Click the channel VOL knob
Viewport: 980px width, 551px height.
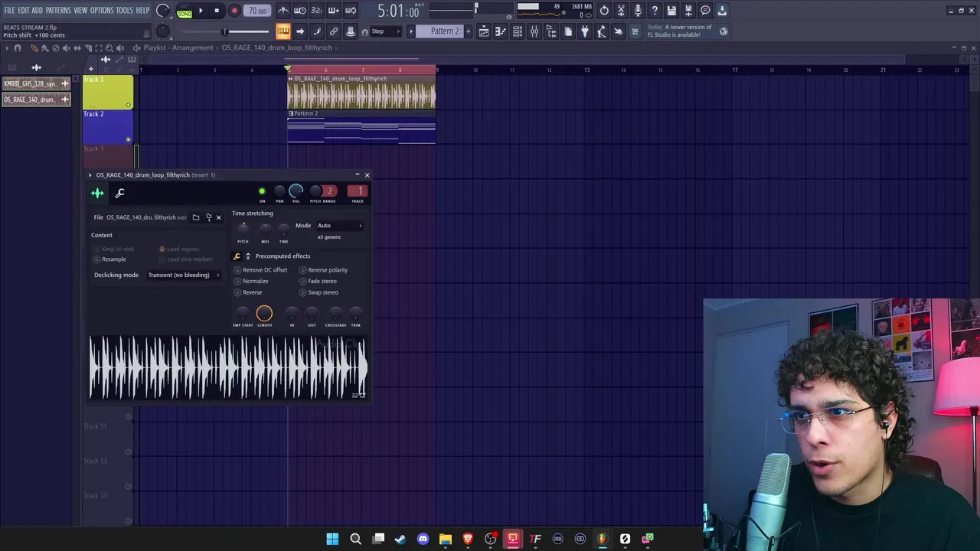296,191
